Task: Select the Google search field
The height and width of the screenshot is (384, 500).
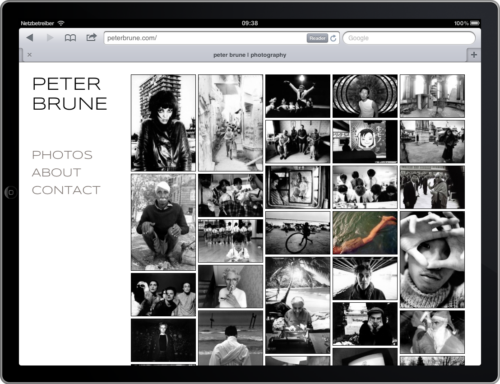Action: click(409, 38)
